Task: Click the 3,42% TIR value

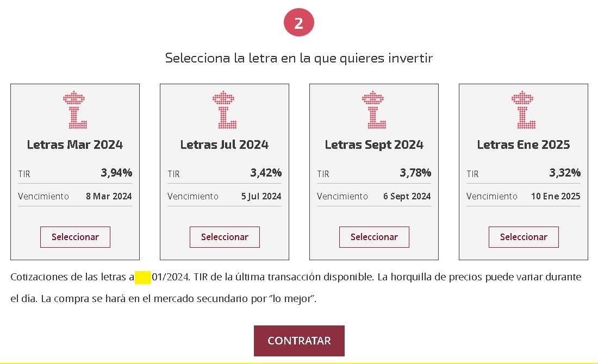Action: pos(266,173)
